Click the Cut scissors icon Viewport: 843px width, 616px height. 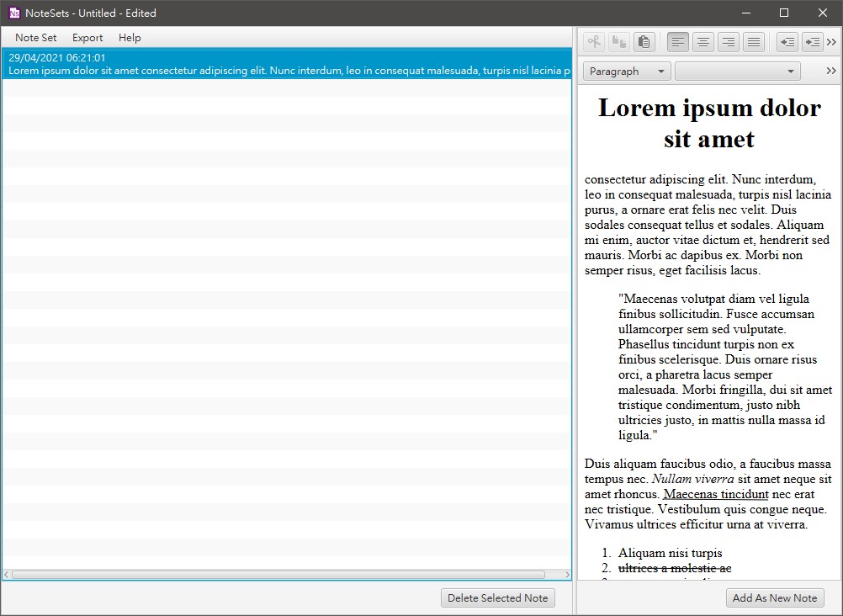tap(594, 42)
